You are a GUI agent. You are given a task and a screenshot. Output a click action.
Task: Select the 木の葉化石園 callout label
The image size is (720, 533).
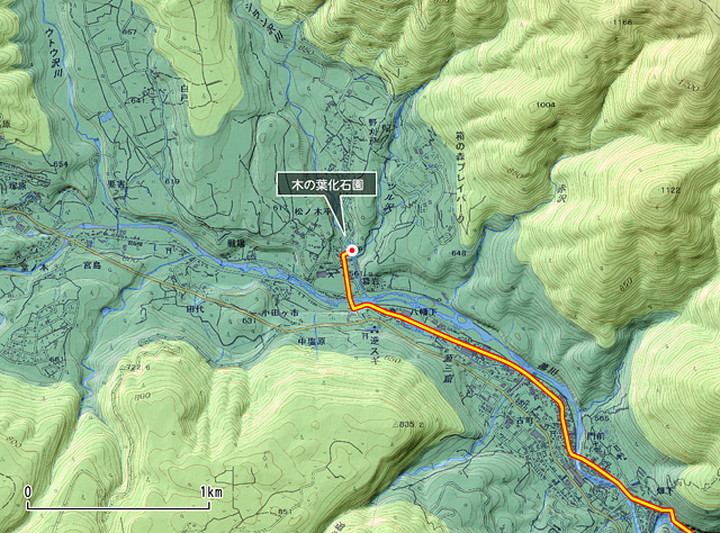[328, 185]
